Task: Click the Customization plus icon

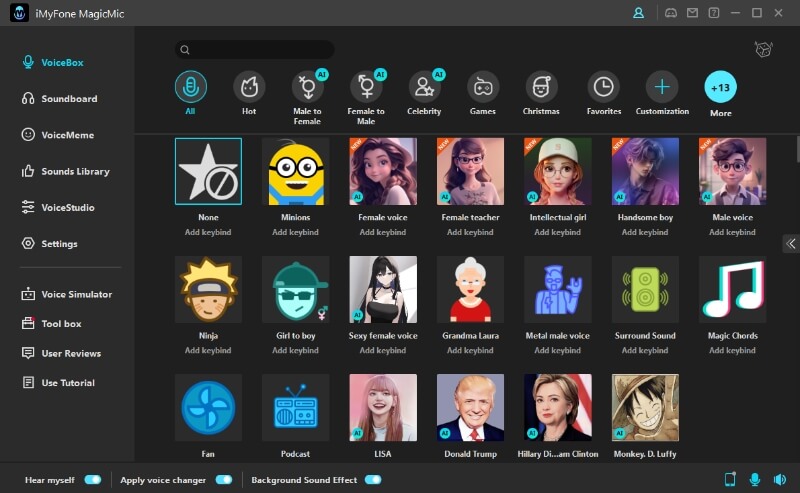Action: coord(662,88)
